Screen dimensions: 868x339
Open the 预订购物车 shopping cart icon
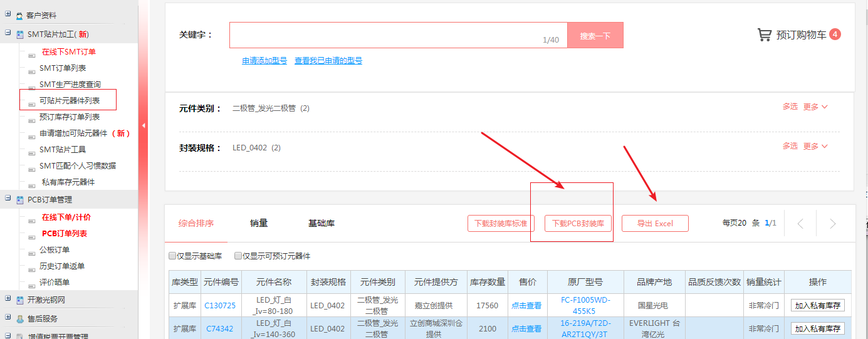(x=764, y=34)
